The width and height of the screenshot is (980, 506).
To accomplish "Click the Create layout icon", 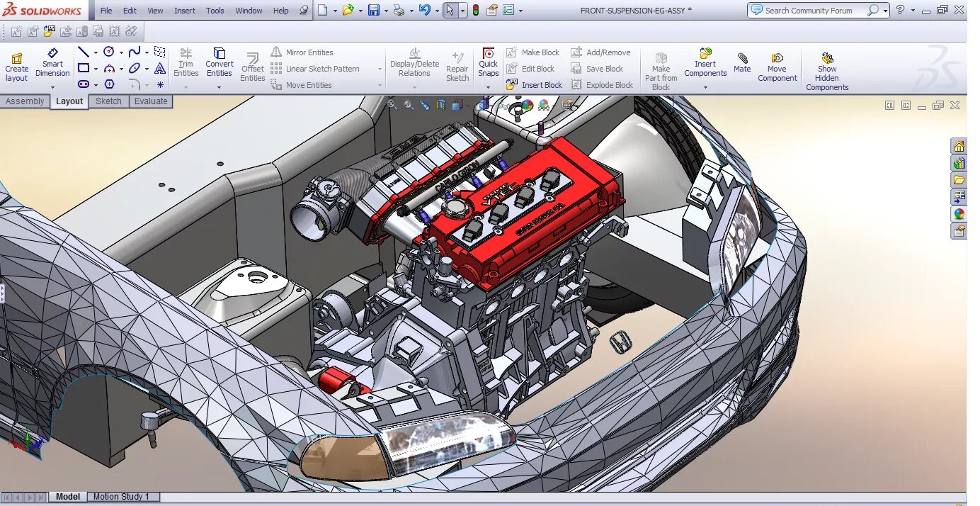I will [16, 59].
